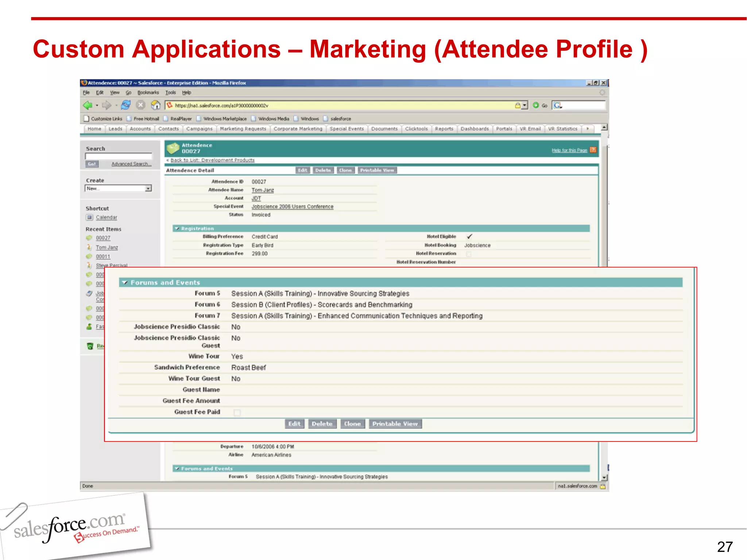Screen dimensions: 747x560
Task: Open the Free Hotmail bookmark
Action: (x=143, y=118)
